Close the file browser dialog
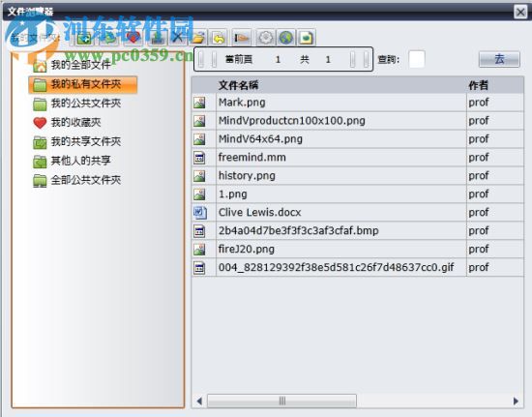532x417 pixels. pyautogui.click(x=520, y=12)
